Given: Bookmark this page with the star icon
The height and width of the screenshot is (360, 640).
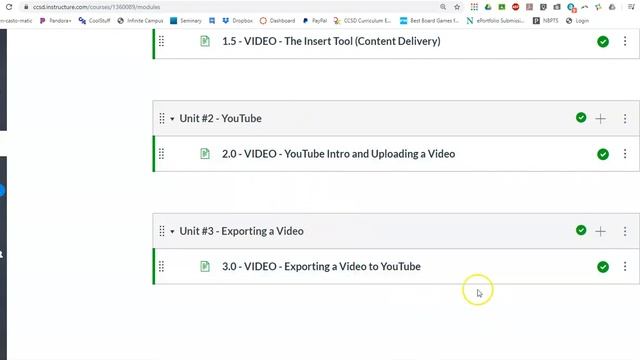Looking at the screenshot, I should click(x=457, y=7).
